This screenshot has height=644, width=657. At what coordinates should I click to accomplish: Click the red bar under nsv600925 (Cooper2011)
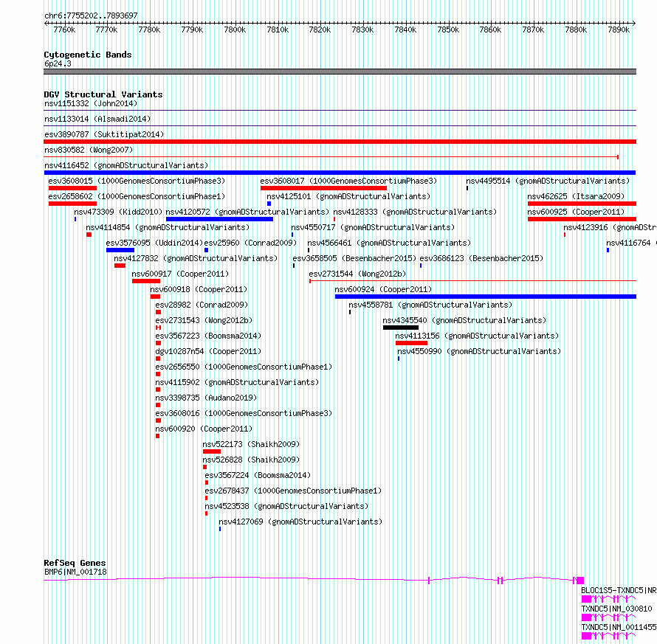(582, 219)
